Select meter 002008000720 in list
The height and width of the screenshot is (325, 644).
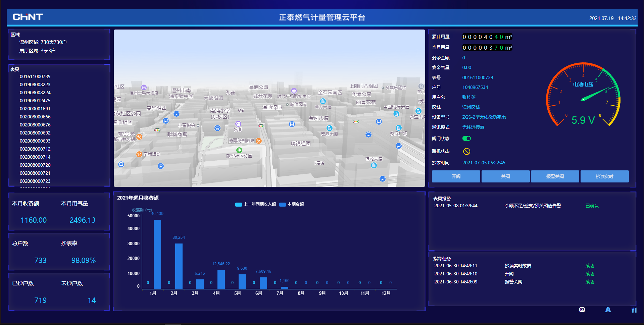pos(35,165)
